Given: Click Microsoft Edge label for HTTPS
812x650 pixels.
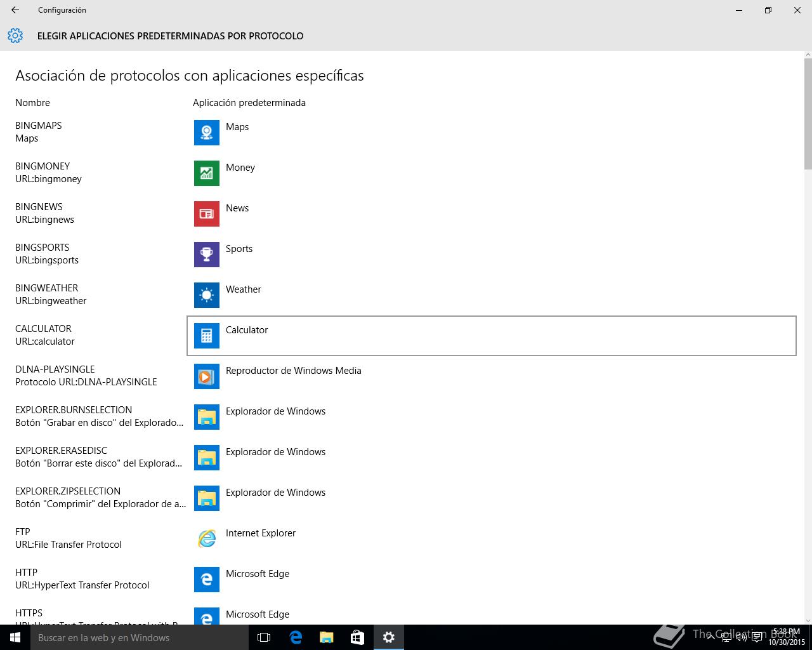Looking at the screenshot, I should [x=258, y=614].
